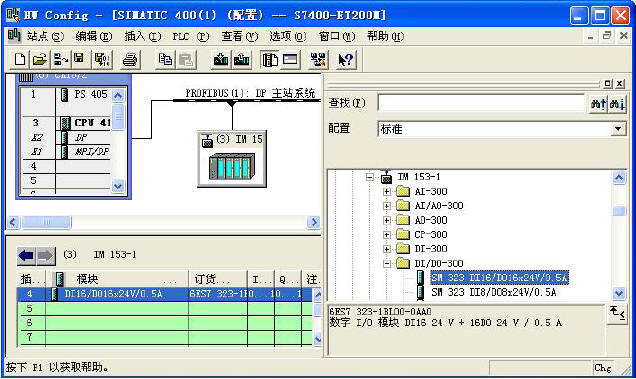Select the DP interface rack row
Screen dimensions: 636x379
tap(66, 137)
